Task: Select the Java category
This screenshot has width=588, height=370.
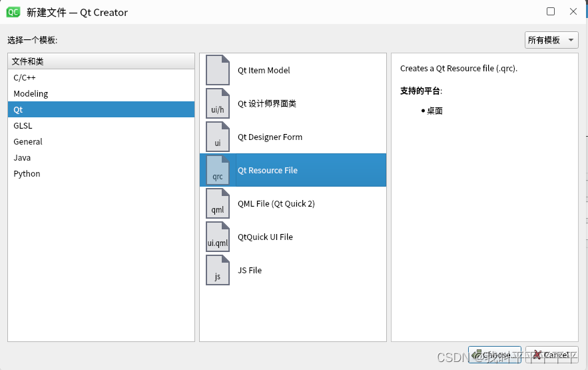Action: click(x=101, y=157)
